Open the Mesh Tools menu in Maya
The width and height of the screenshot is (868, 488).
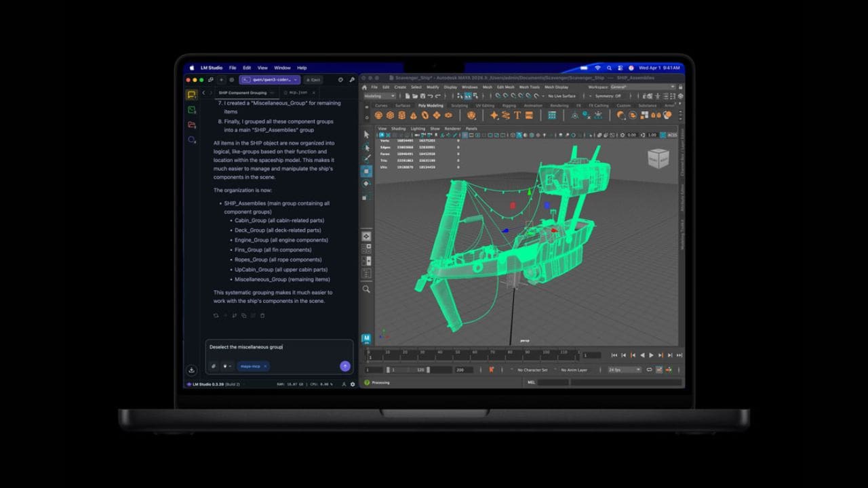click(529, 87)
